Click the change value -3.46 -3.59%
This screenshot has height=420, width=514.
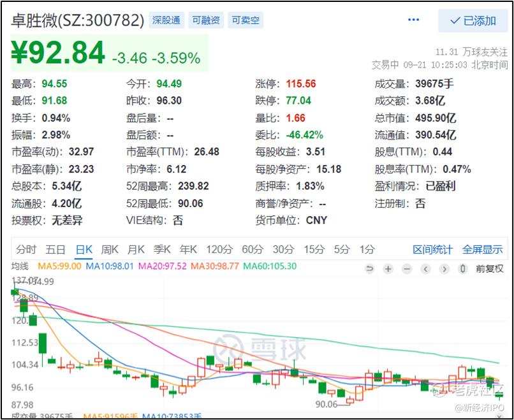point(156,58)
